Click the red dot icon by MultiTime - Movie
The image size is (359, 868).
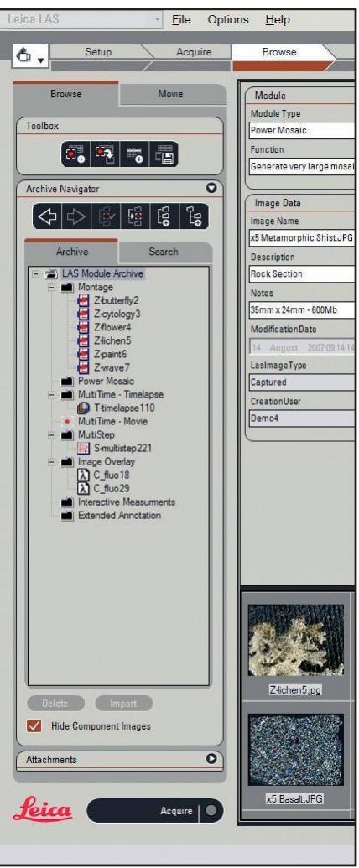pos(68,421)
